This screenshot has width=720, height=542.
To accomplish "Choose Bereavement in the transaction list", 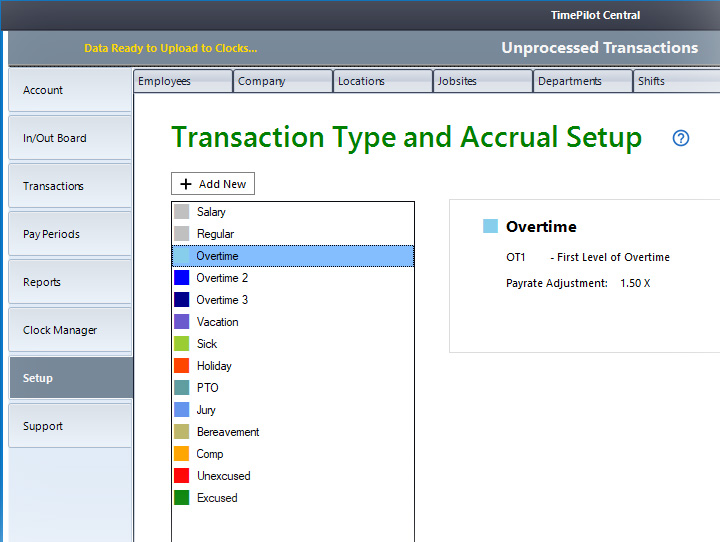I will pos(227,432).
